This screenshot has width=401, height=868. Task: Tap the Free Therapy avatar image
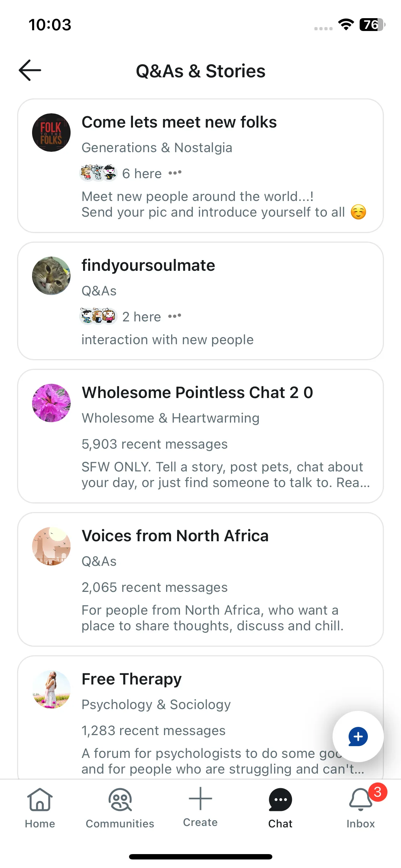51,689
